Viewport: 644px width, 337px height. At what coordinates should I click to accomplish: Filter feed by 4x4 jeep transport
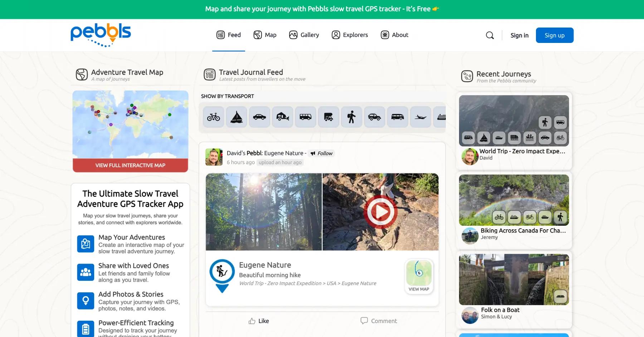coord(375,117)
